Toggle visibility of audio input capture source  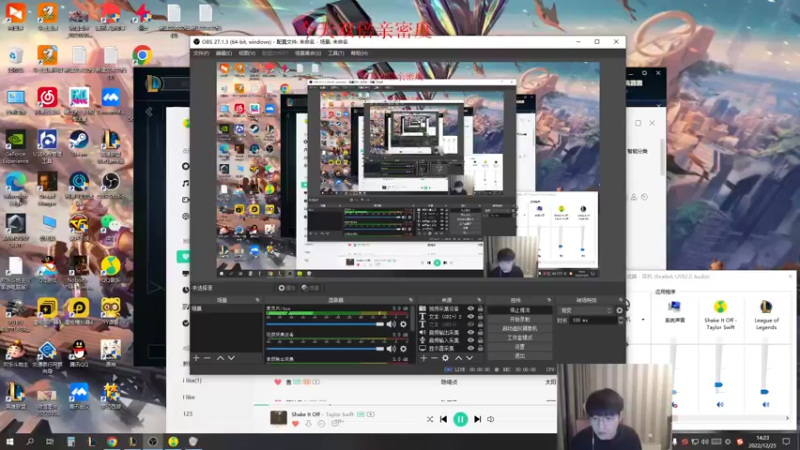(x=470, y=340)
